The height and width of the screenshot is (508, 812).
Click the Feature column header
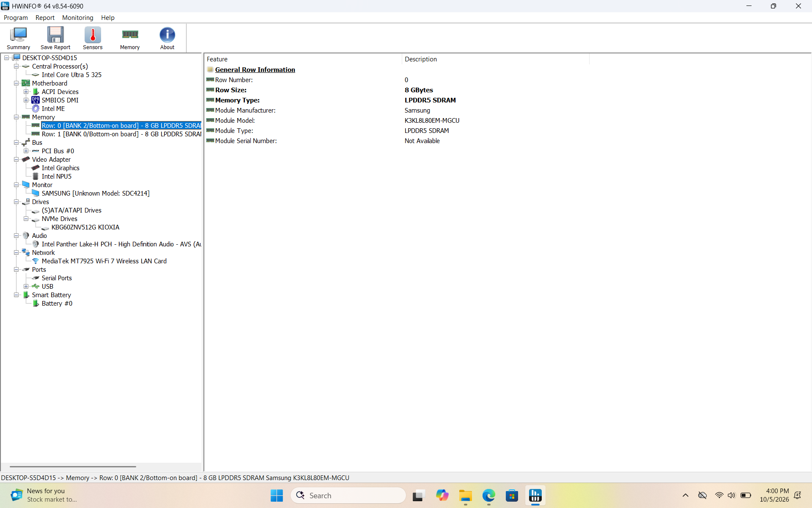303,59
